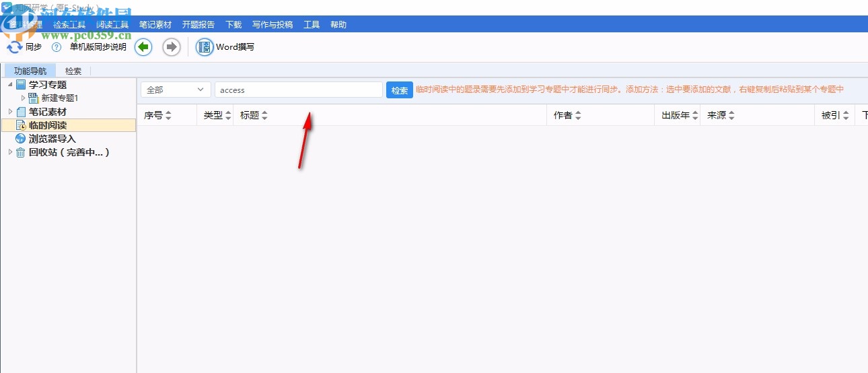The image size is (868, 373).
Task: Click the 学习专题 book icon
Action: (21, 85)
